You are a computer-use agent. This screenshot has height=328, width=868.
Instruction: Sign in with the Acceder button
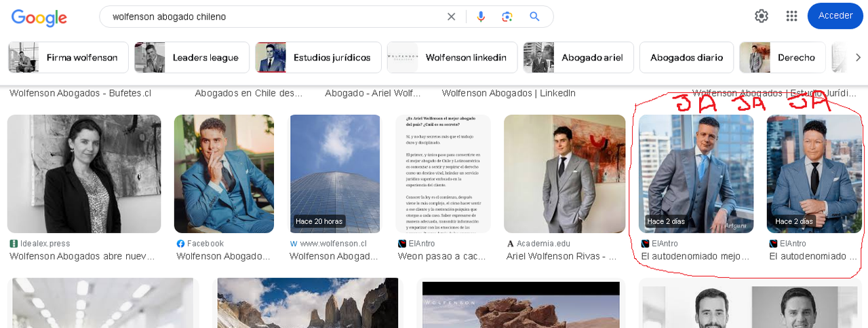(x=835, y=16)
